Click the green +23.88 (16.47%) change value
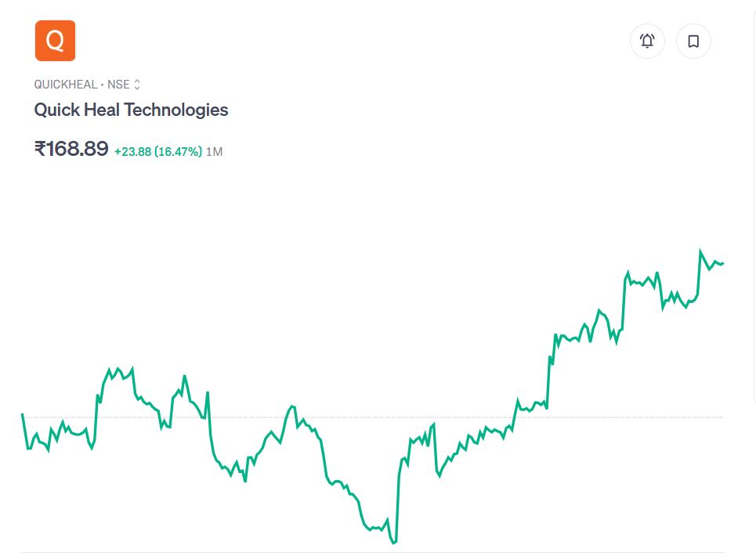The image size is (756, 556). 157,151
